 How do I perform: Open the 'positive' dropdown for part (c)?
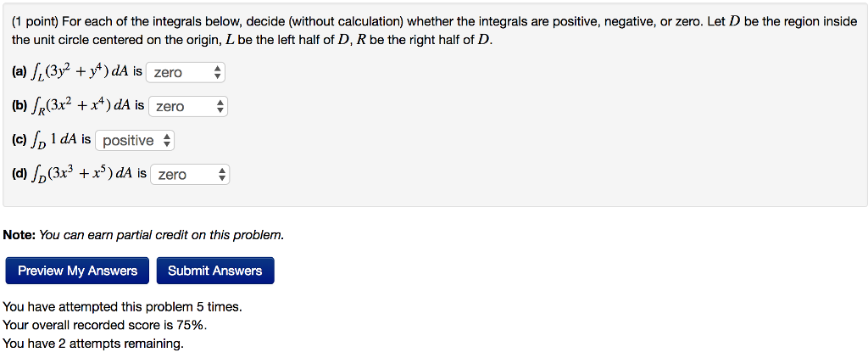[134, 140]
